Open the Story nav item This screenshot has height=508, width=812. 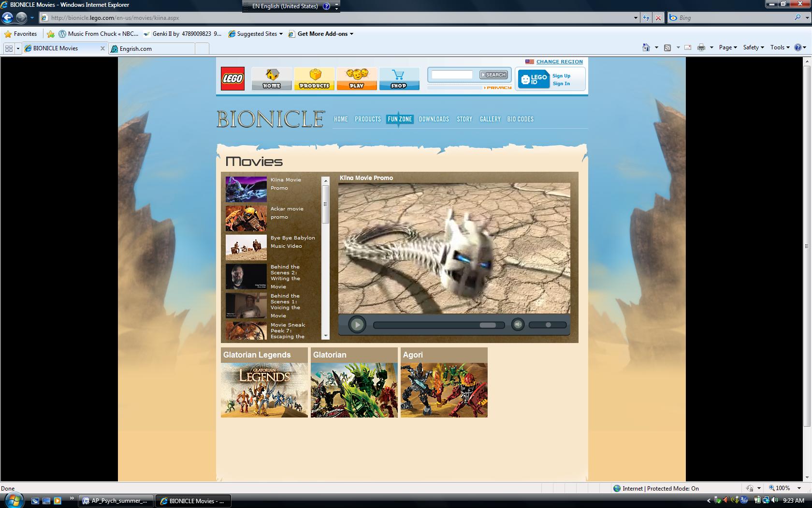click(464, 119)
